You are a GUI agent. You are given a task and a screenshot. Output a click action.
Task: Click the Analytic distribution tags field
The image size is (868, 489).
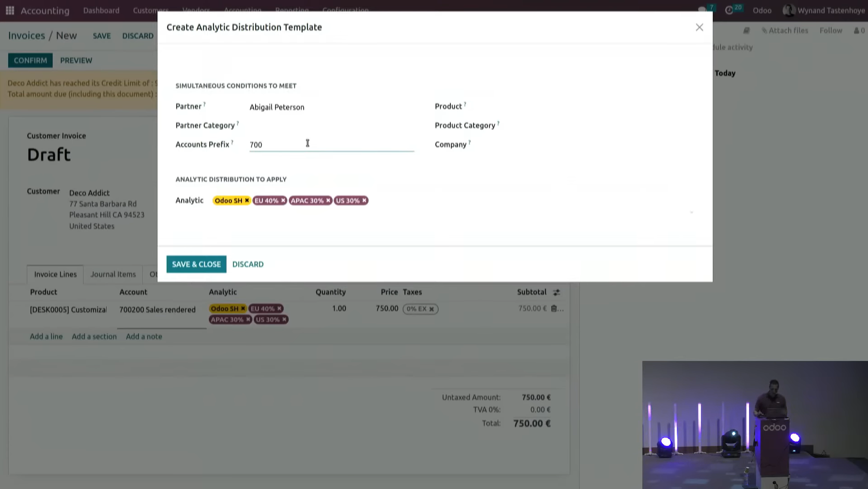(453, 201)
